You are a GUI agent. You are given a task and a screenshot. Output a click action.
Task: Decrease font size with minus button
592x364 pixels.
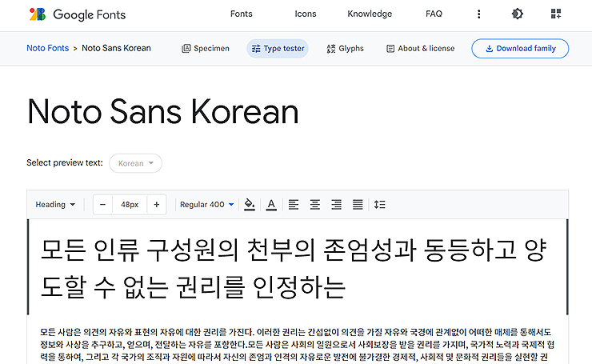click(x=102, y=204)
